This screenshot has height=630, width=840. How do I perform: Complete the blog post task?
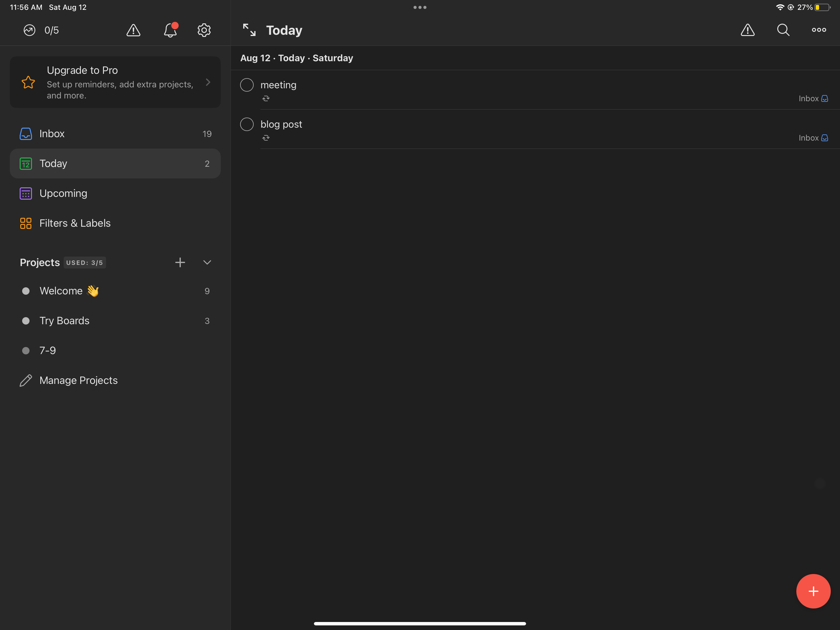(247, 124)
